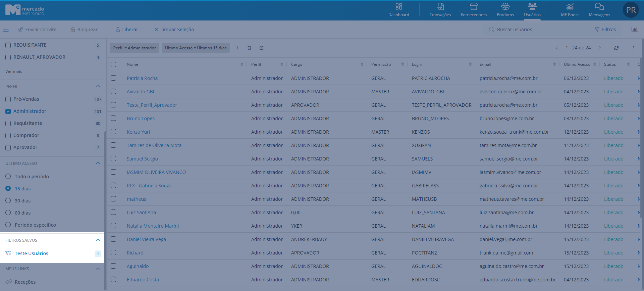Sort by Último Acesso column

coord(595,64)
